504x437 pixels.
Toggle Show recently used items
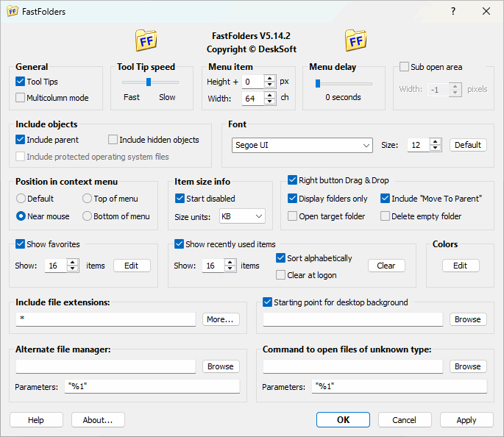(179, 244)
